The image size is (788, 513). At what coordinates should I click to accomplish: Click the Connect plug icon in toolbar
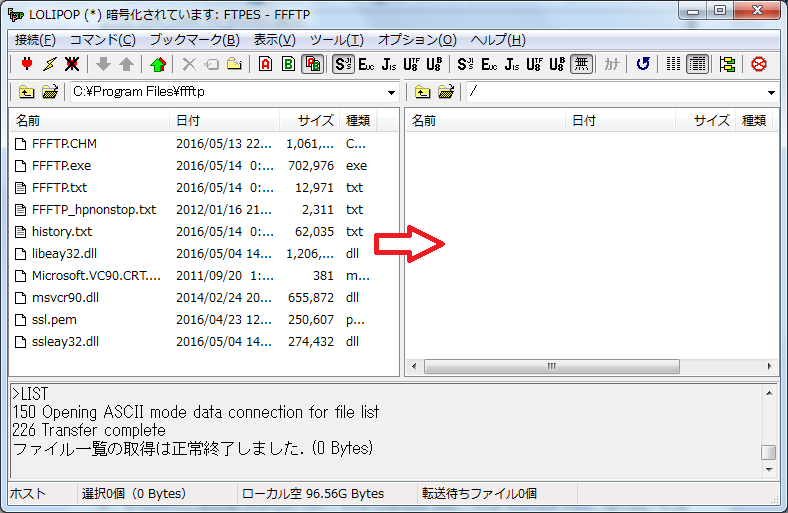pyautogui.click(x=27, y=64)
